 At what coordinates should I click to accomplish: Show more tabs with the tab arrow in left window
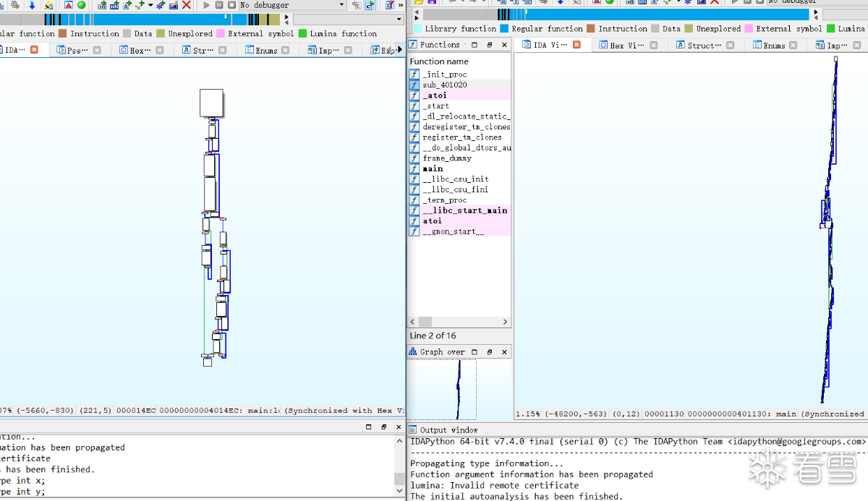click(x=400, y=50)
